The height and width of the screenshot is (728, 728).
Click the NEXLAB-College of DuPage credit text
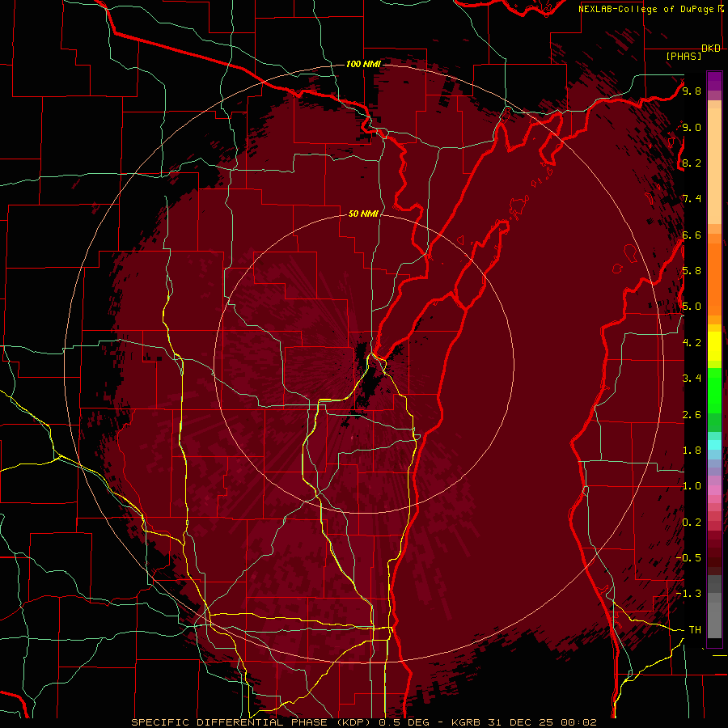(x=647, y=9)
